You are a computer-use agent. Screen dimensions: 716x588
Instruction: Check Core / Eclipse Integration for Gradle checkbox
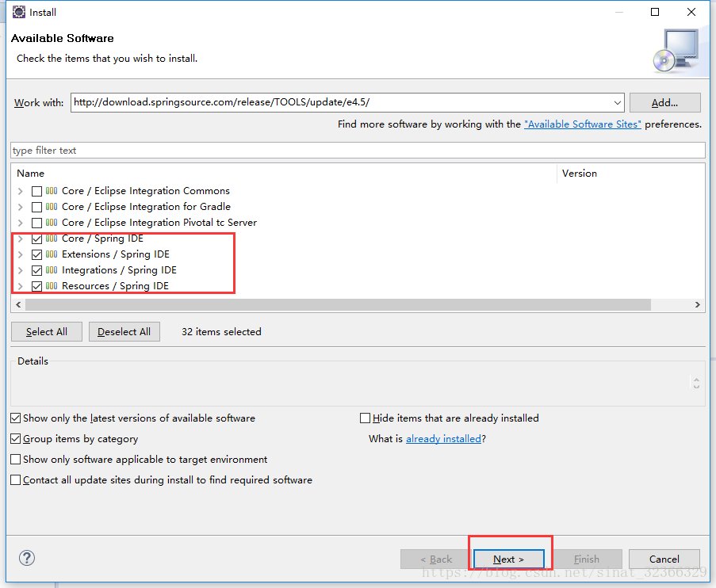(x=37, y=208)
